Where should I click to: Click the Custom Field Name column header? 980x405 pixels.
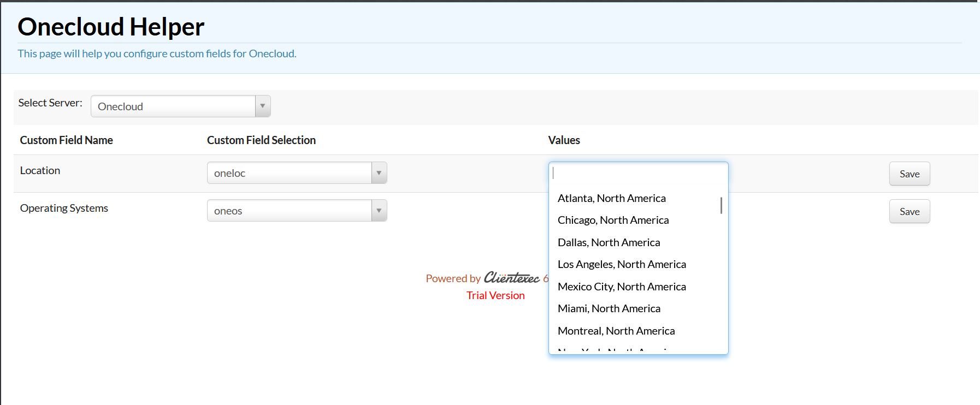[66, 140]
